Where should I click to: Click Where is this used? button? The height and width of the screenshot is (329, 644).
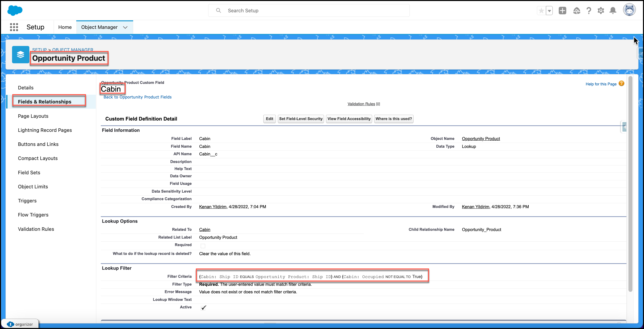[x=394, y=119]
